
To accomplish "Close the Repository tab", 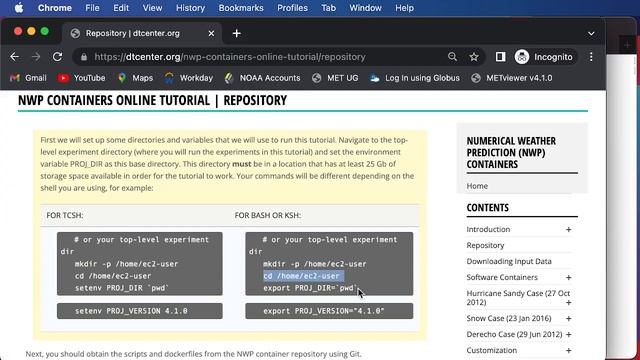I will [211, 33].
